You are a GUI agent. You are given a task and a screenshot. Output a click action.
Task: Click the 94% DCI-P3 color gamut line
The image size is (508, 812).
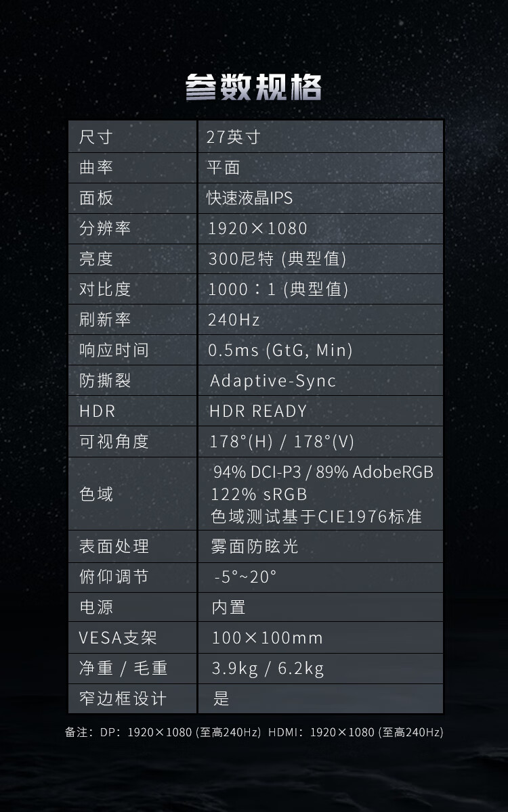click(323, 472)
